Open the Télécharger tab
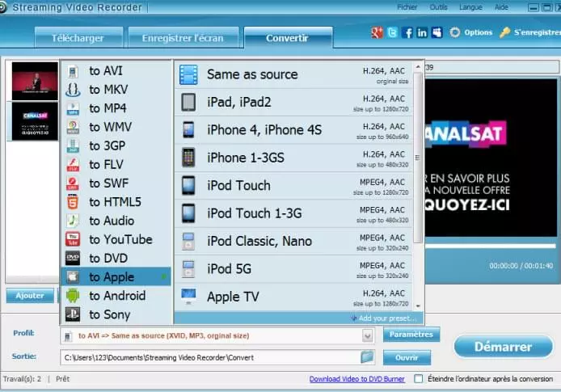Screen dimensions: 561x392 (78, 37)
